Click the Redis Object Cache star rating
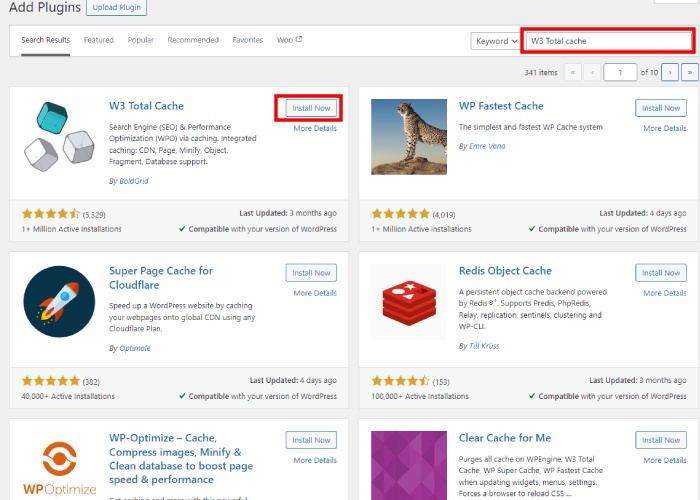This screenshot has height=500, width=700. [400, 381]
